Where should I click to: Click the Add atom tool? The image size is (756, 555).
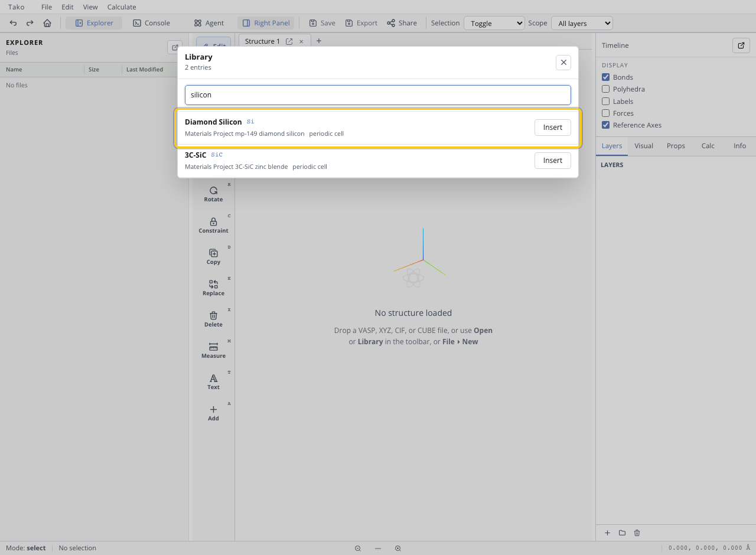pyautogui.click(x=213, y=413)
